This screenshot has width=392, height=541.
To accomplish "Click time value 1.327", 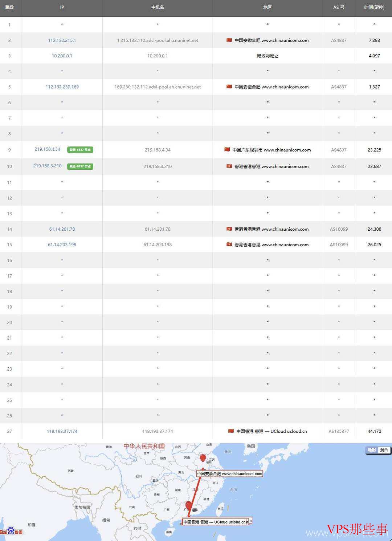I will (x=374, y=87).
